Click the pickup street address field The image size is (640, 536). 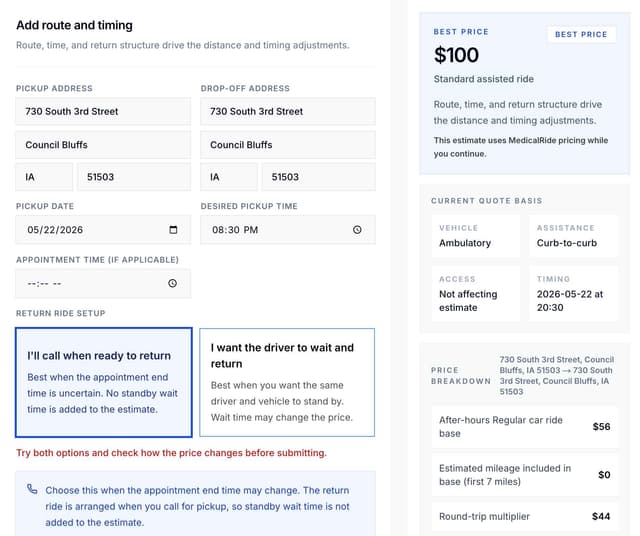click(x=103, y=111)
